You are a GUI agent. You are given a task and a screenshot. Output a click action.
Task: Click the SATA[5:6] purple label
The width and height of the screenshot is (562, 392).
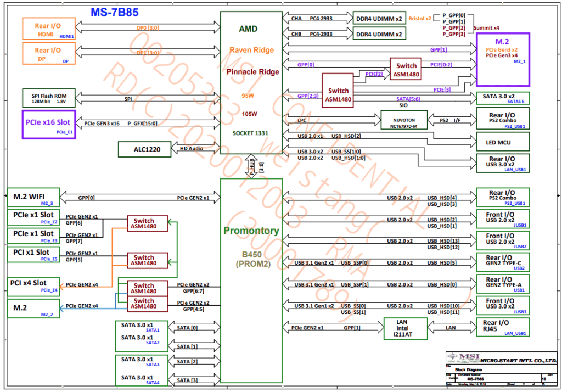tap(408, 99)
